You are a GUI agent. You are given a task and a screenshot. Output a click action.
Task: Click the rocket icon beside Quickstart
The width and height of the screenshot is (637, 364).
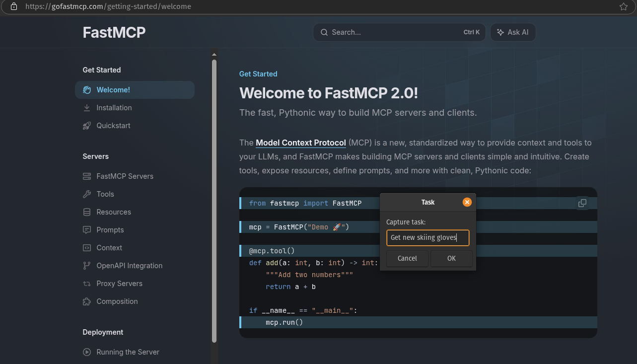(x=87, y=126)
